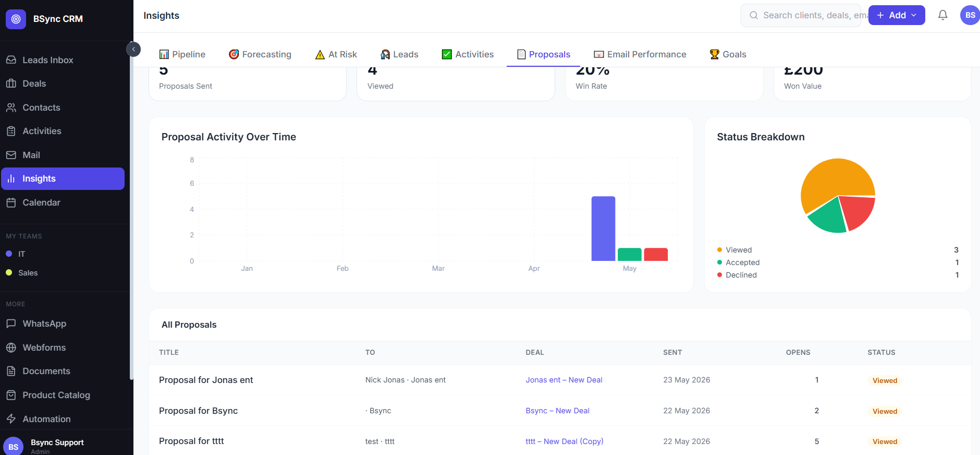
Task: Open Automation in the sidebar
Action: 63,419
